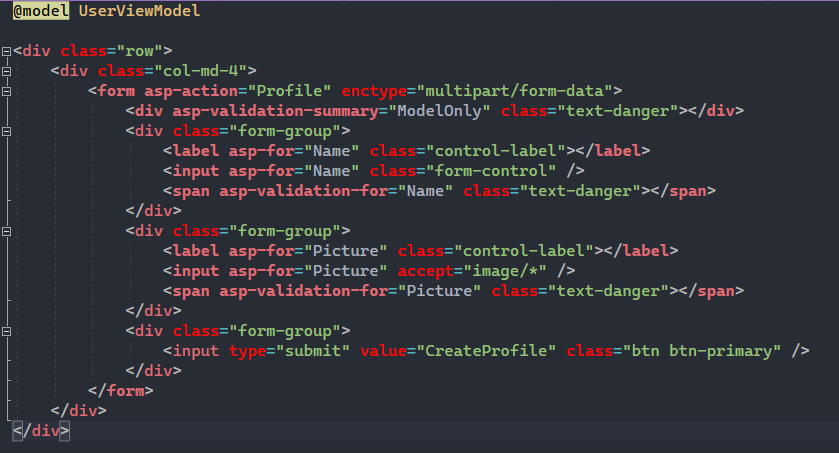This screenshot has height=453, width=839.
Task: Click the closing </form> tag
Action: point(121,391)
